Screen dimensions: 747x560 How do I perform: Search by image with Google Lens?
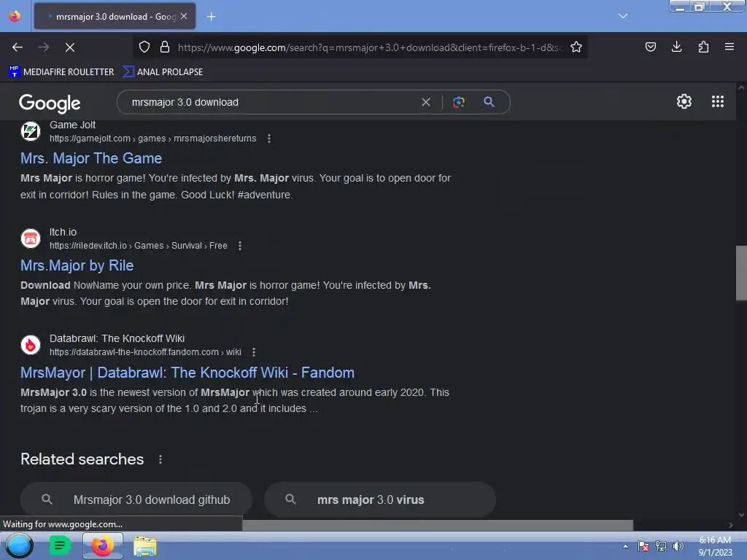click(458, 102)
